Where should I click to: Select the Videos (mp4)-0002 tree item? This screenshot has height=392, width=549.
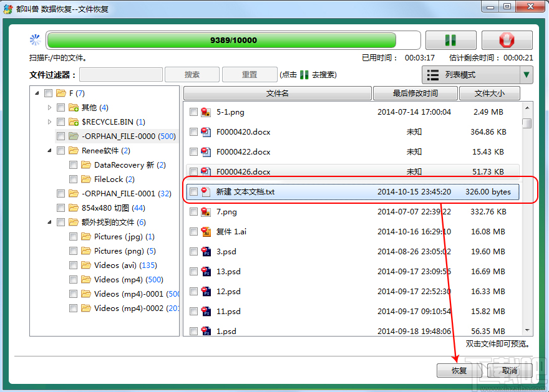[137, 308]
